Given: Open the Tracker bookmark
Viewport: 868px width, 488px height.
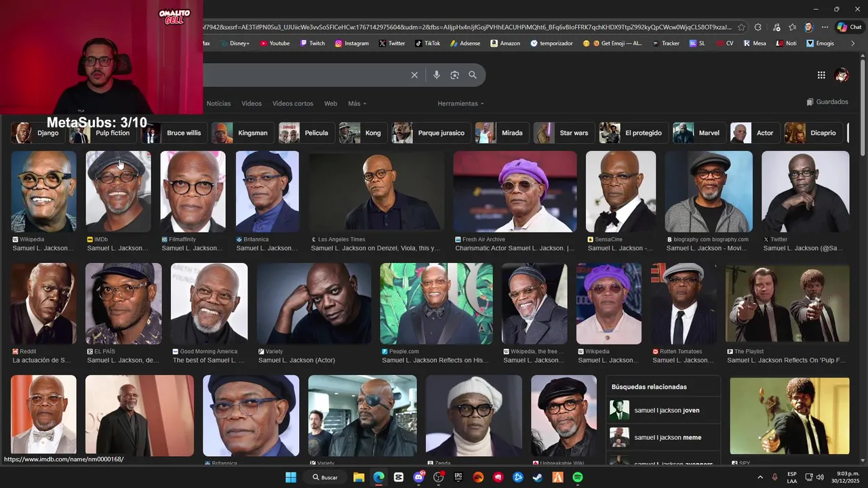Looking at the screenshot, I should (665, 43).
